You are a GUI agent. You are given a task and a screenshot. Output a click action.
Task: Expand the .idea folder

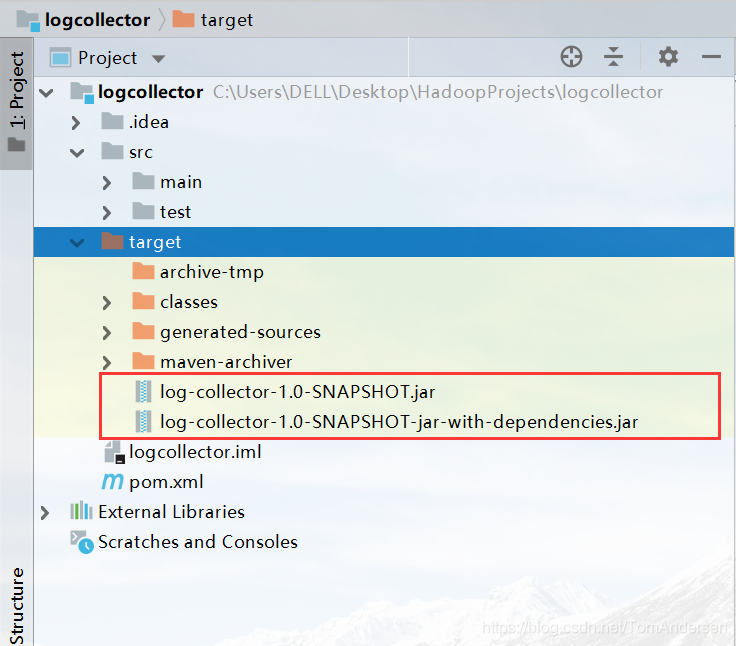76,123
